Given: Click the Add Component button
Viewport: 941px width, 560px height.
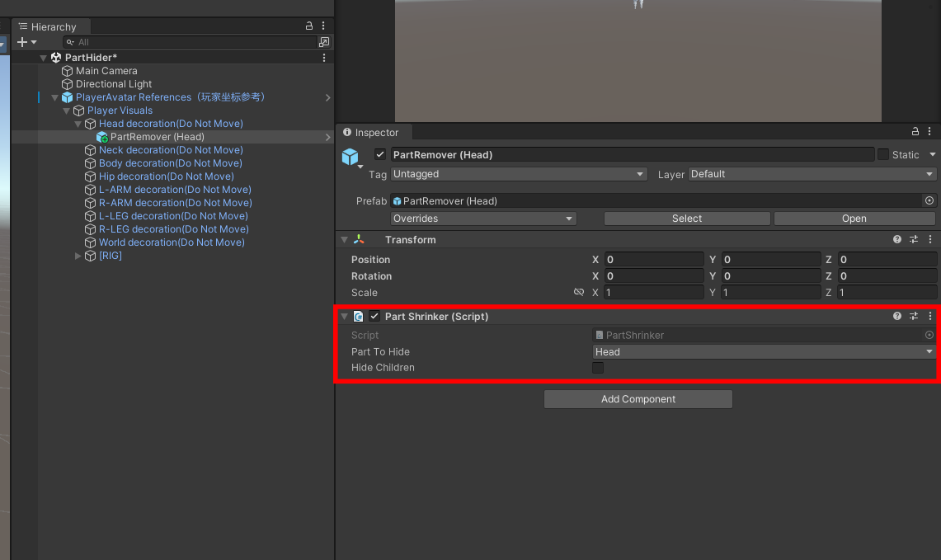Looking at the screenshot, I should coord(638,398).
